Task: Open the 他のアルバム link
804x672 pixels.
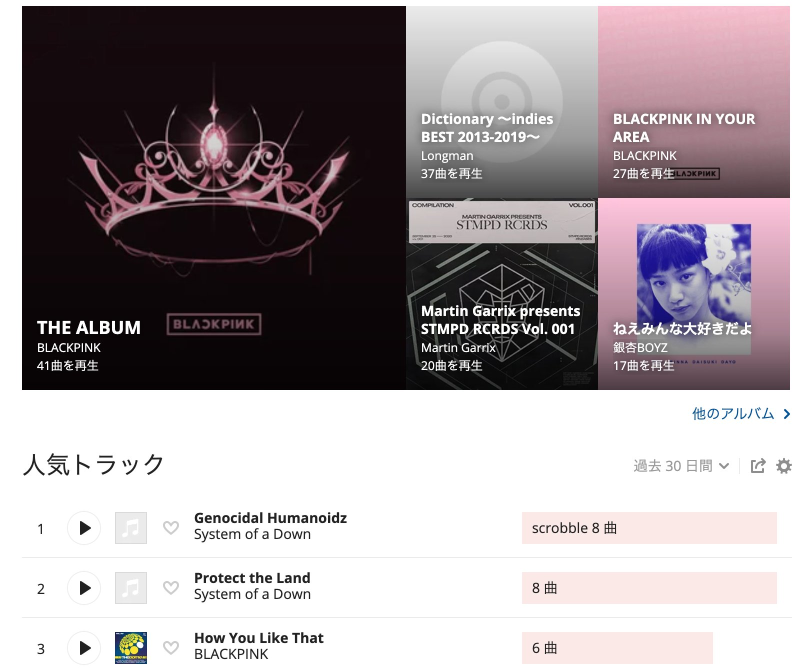Action: click(x=733, y=414)
